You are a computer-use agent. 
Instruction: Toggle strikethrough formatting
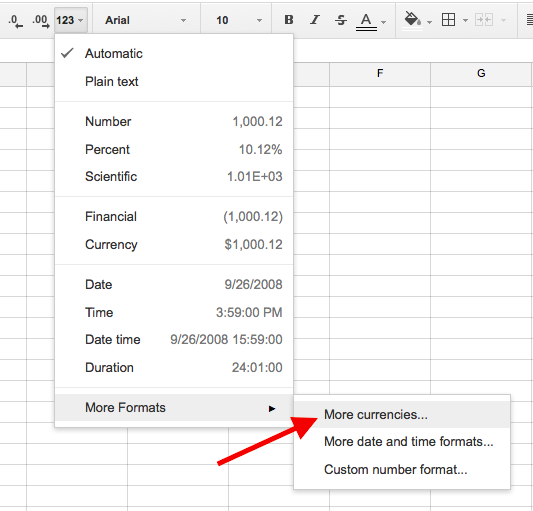(x=341, y=20)
